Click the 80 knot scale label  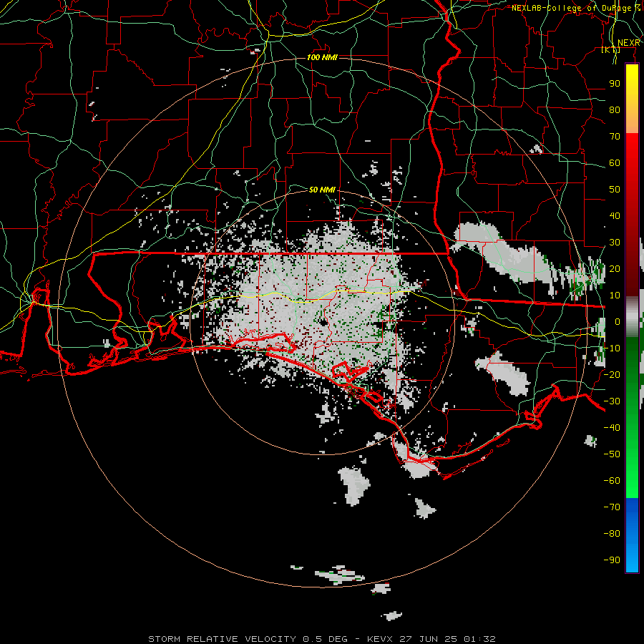tap(615, 109)
